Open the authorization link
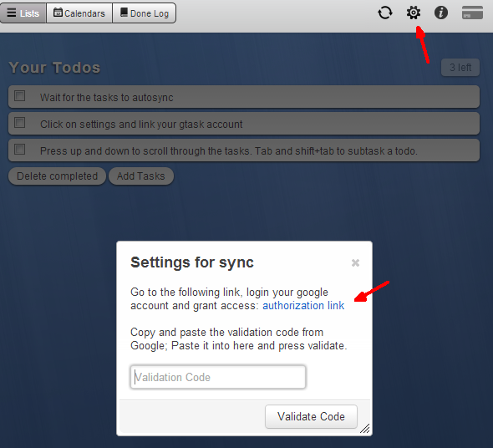Viewport: 493px width, 448px height. coord(303,305)
